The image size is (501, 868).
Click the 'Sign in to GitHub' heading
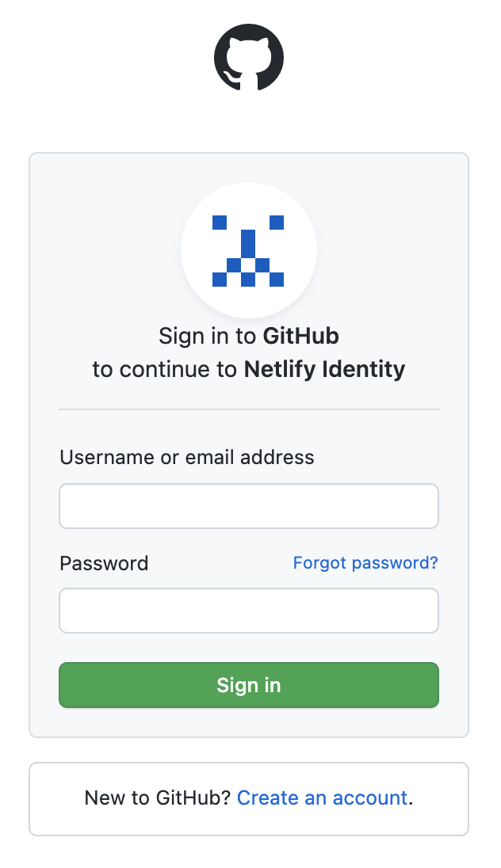pos(249,336)
